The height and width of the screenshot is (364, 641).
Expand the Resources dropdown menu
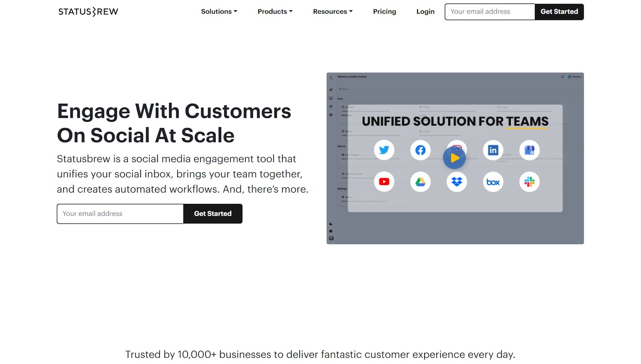pos(333,12)
